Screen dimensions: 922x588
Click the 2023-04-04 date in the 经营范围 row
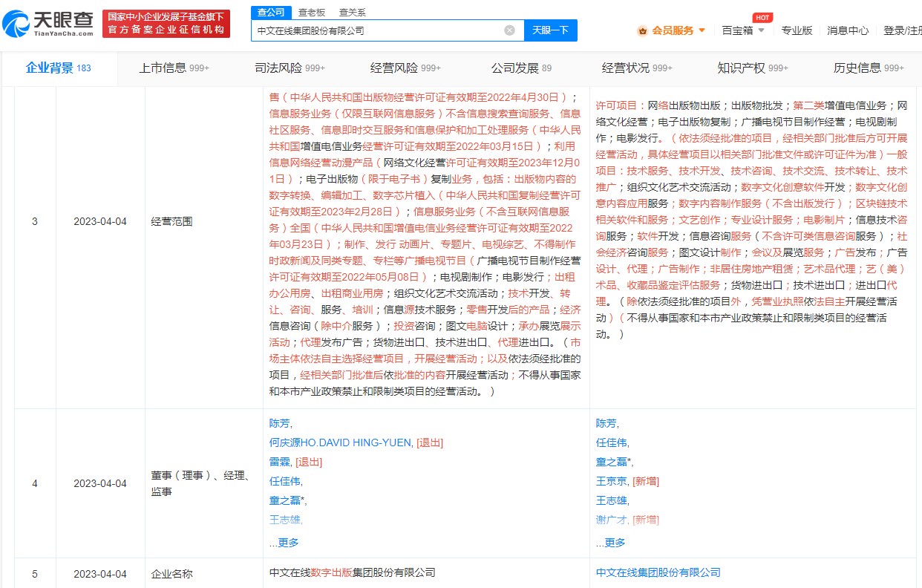100,222
